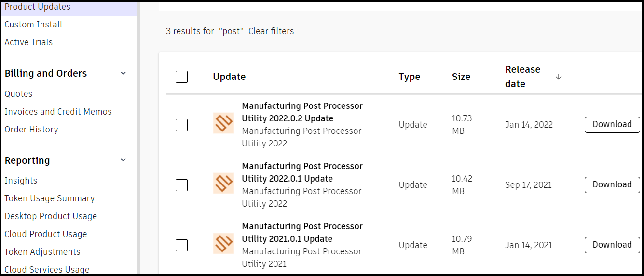Tick the select-all updates checkbox in header

pos(181,77)
